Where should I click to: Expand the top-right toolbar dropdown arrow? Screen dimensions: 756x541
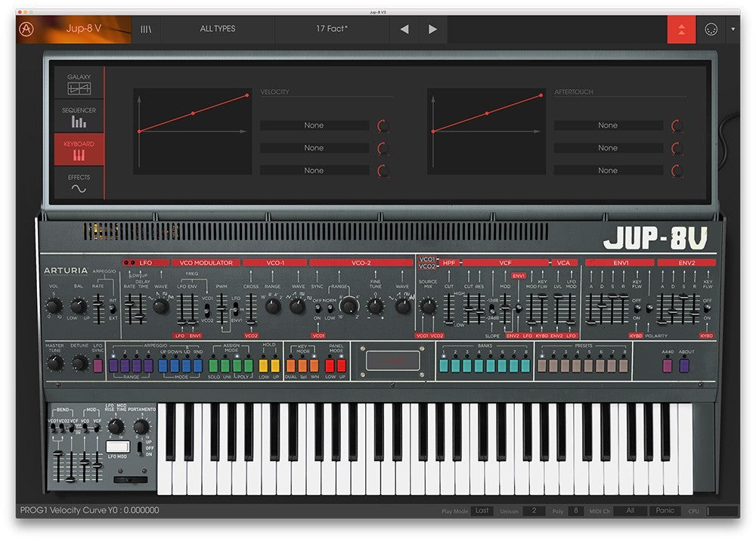(733, 29)
